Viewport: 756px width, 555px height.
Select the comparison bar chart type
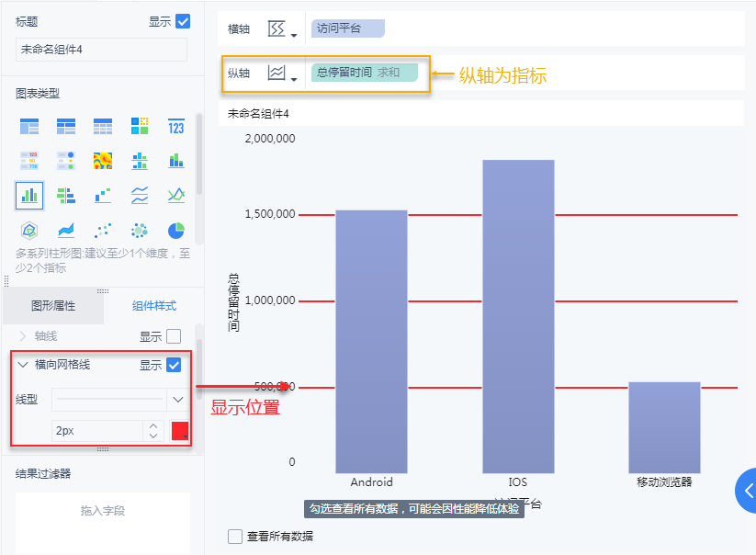coord(66,196)
